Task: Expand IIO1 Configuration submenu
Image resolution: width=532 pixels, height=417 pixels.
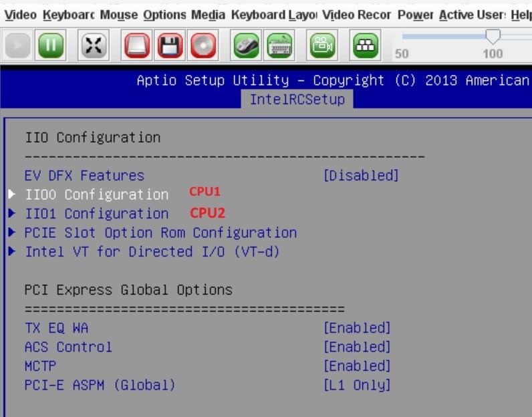Action: point(96,214)
